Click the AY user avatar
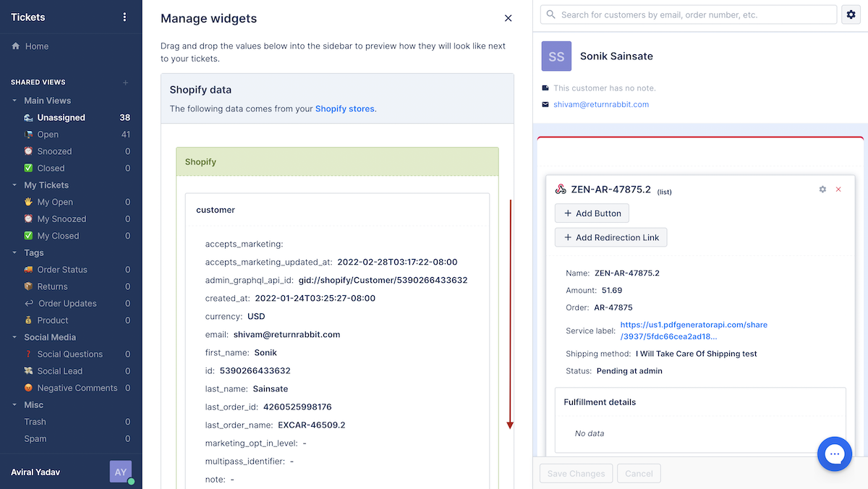The image size is (868, 489). (x=121, y=472)
